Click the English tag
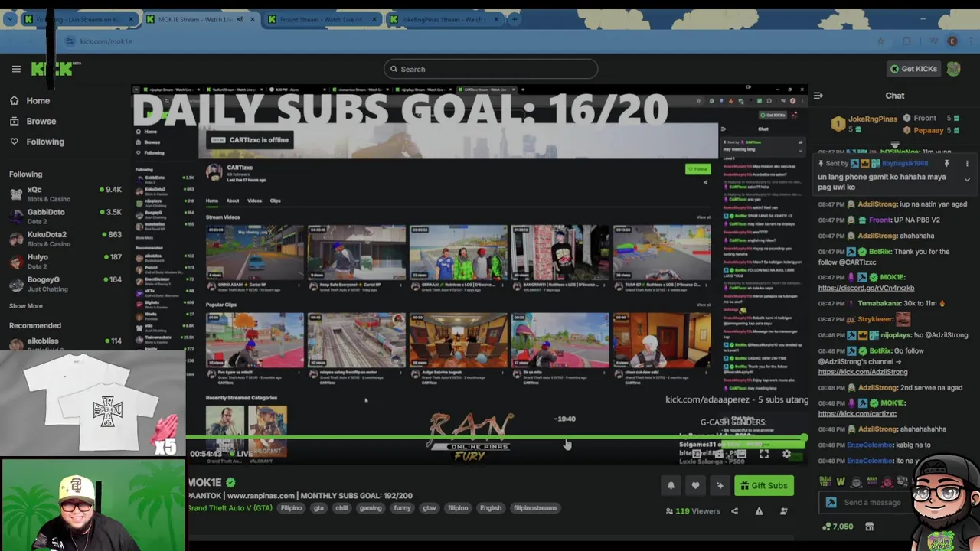This screenshot has width=980, height=551. [491, 508]
